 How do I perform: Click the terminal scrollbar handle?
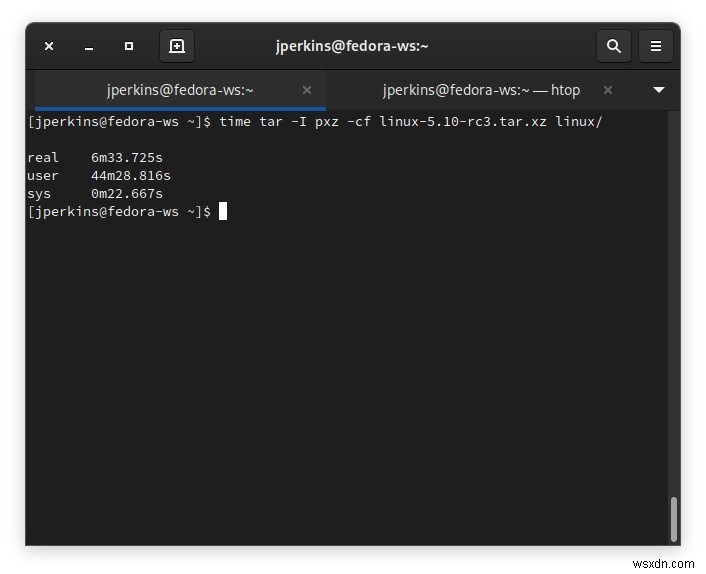(x=674, y=519)
